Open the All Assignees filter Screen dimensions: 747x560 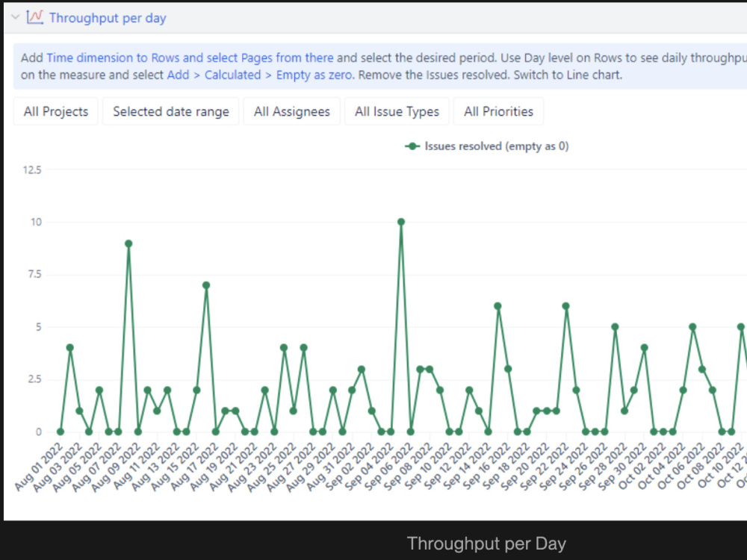291,111
